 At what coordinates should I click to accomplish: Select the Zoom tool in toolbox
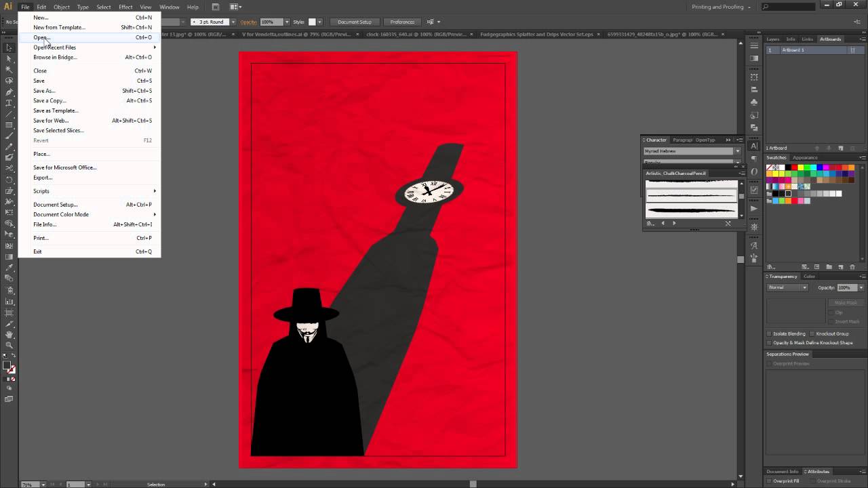point(9,345)
